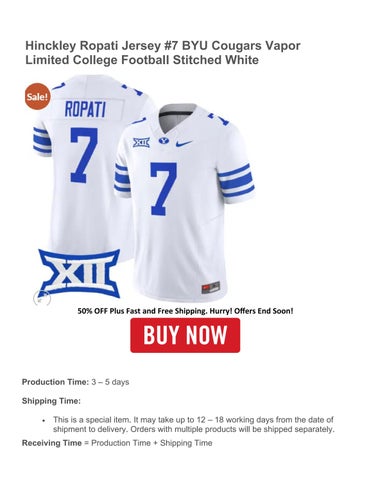Click the Shipping Time label
This screenshot has height=480, width=371.
point(51,401)
